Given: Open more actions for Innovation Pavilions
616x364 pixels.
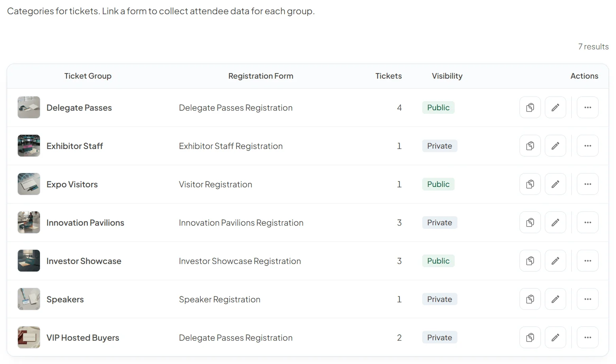Looking at the screenshot, I should point(588,223).
